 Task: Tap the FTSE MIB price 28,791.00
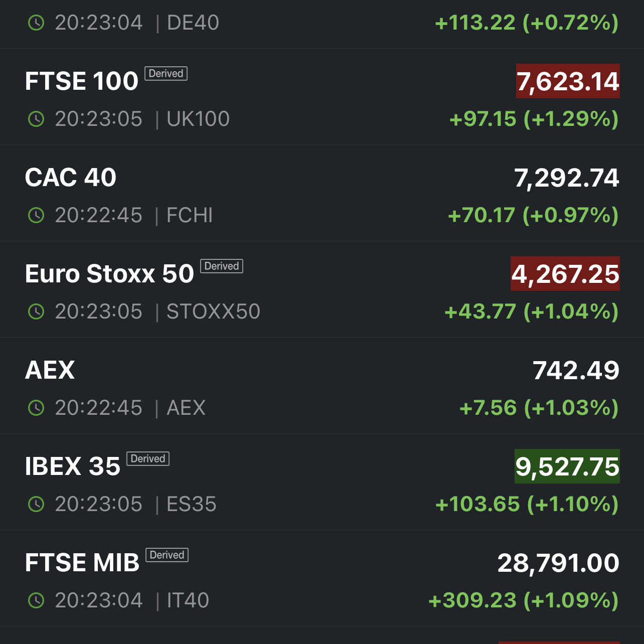click(x=558, y=563)
